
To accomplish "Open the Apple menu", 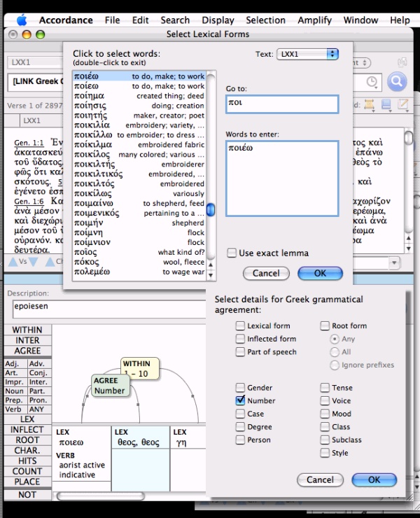I will (x=22, y=20).
